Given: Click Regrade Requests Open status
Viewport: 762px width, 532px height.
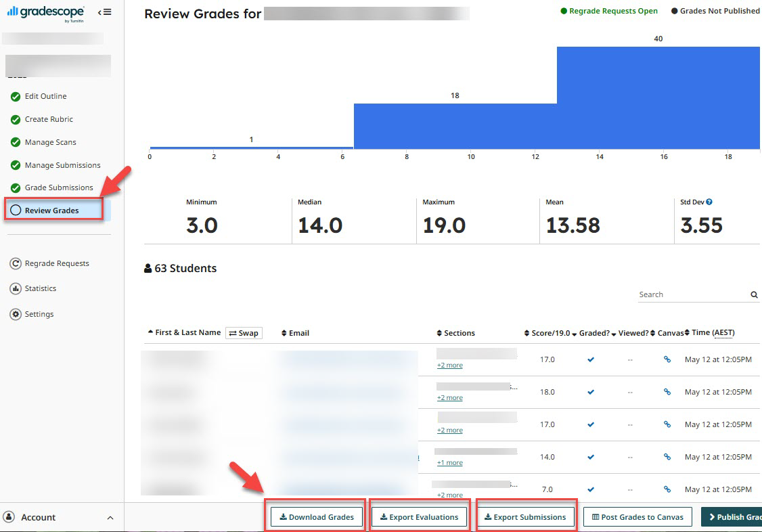Looking at the screenshot, I should (x=609, y=11).
